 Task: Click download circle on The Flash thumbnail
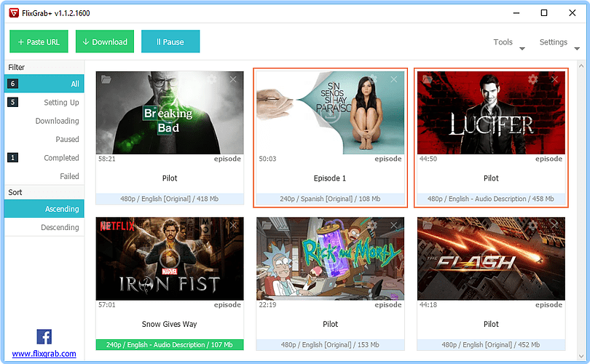point(491,258)
